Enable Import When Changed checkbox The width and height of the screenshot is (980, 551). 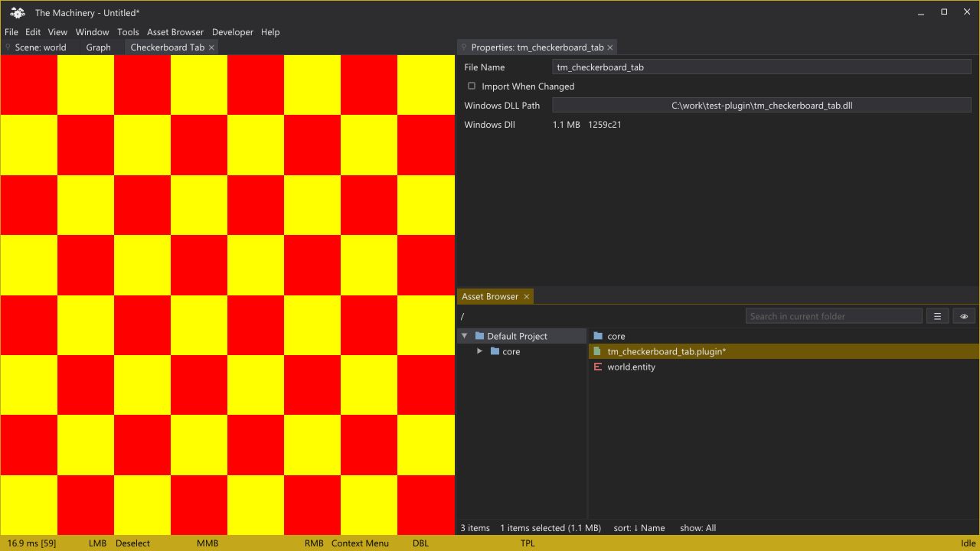[x=472, y=86]
